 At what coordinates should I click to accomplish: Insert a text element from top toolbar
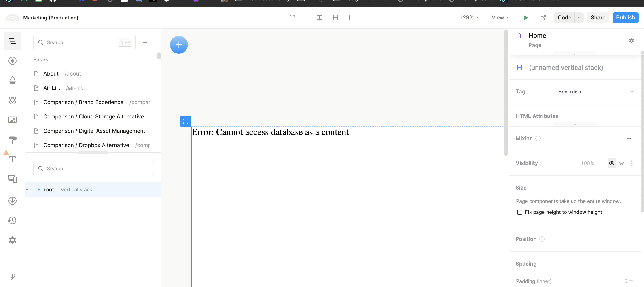pyautogui.click(x=352, y=17)
